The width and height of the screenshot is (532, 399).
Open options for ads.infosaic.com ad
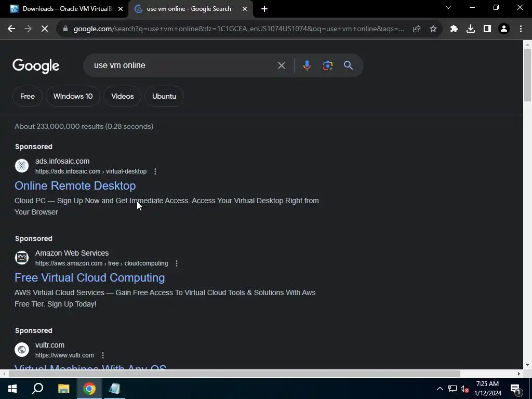point(155,171)
